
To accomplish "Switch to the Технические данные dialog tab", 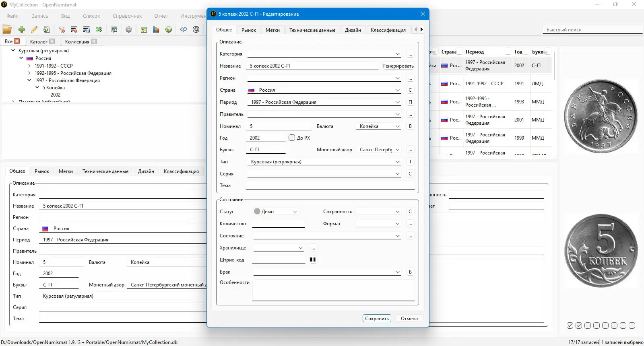I will click(312, 30).
